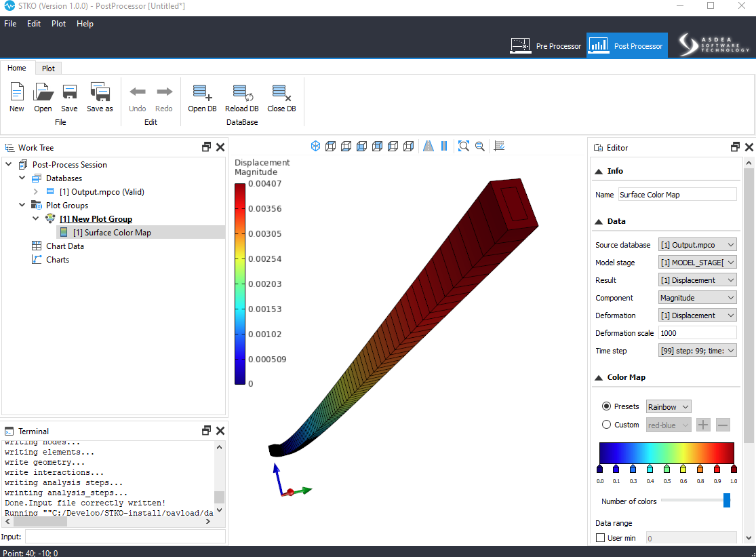Click the Reload DB icon
The image size is (756, 557).
[242, 92]
